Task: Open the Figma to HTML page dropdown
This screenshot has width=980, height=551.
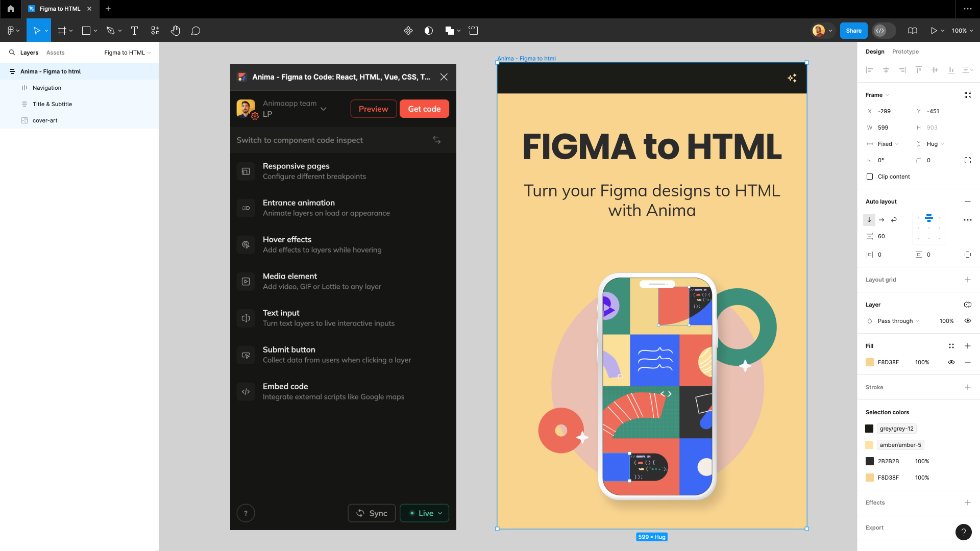Action: [128, 53]
